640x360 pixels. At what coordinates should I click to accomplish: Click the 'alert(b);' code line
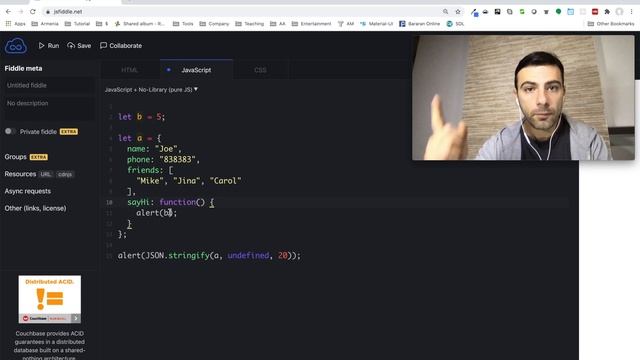point(157,213)
